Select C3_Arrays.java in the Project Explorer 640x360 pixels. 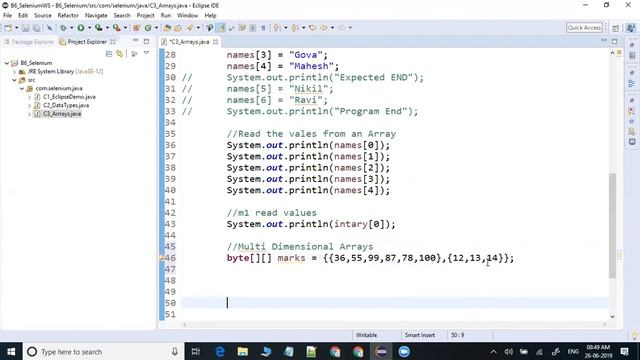62,114
